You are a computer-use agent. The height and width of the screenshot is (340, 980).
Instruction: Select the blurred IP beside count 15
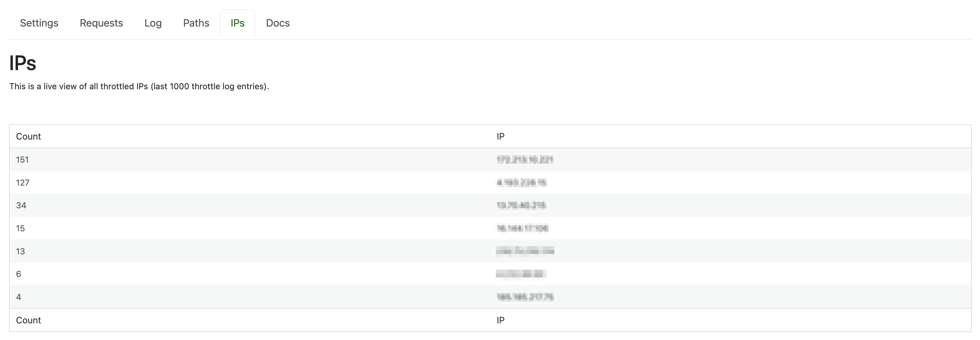tap(522, 228)
